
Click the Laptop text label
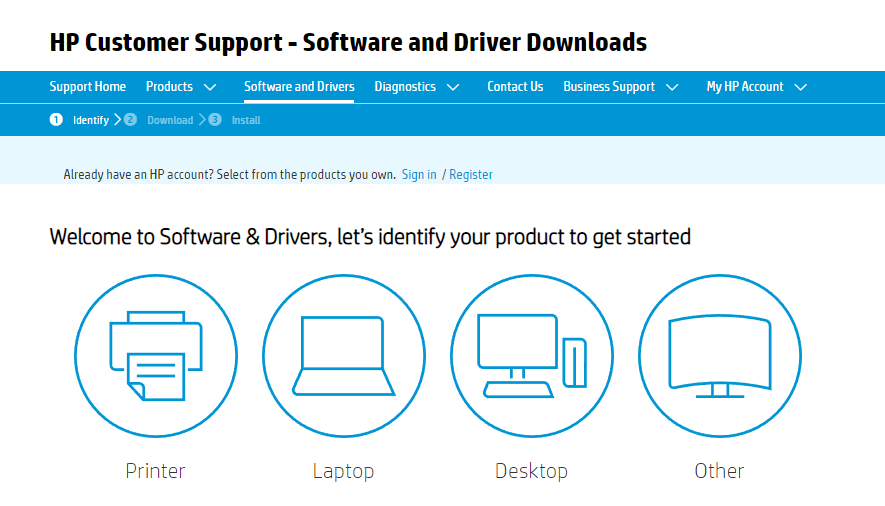click(x=343, y=471)
